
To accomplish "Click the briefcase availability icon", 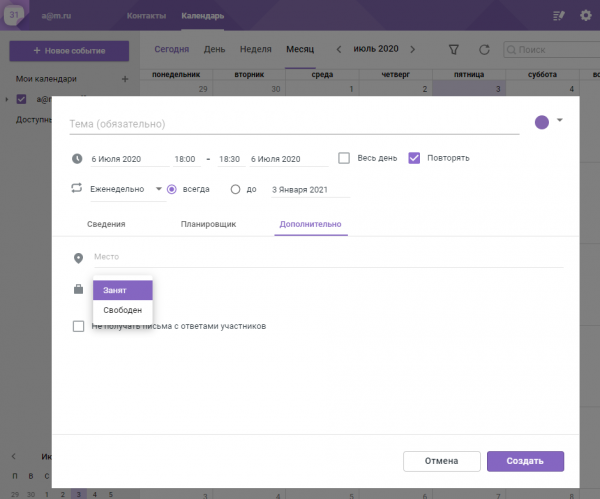I will (78, 290).
